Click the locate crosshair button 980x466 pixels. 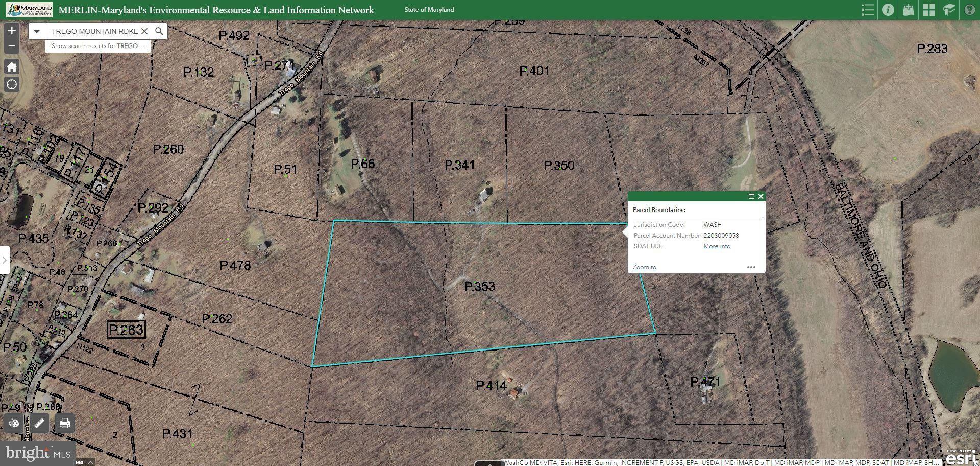coord(11,84)
